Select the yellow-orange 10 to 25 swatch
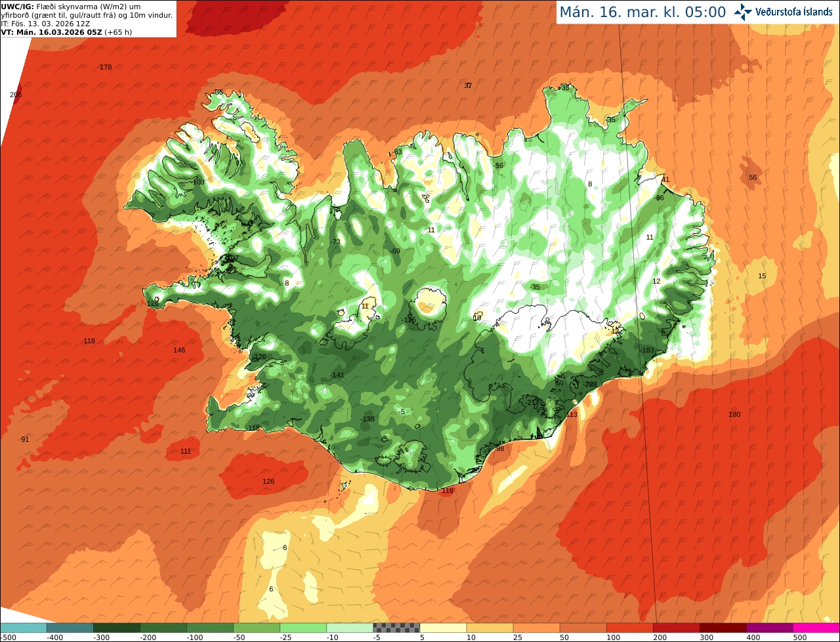This screenshot has height=642, width=840. click(490, 628)
